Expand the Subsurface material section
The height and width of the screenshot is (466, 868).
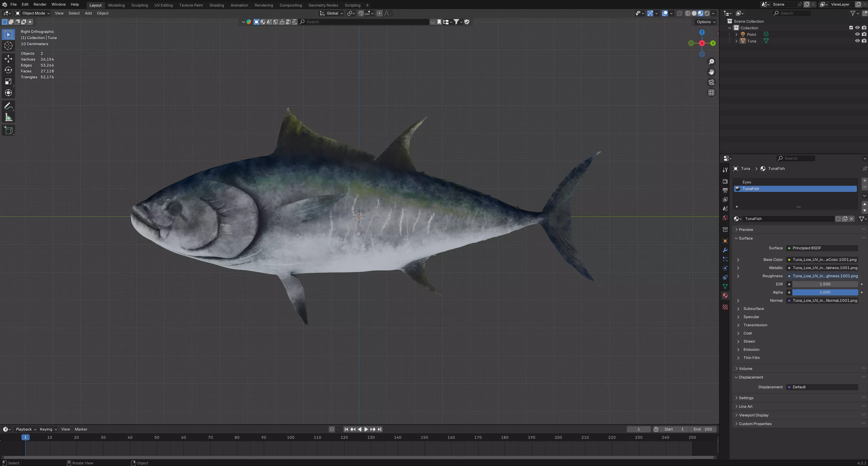coord(738,309)
